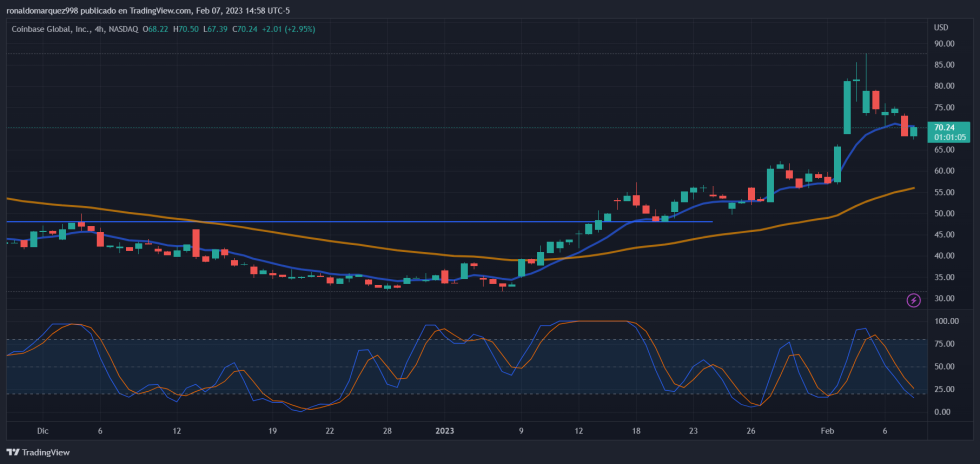
Task: Click the +2.01 (+2.95%) change value
Action: [289, 29]
